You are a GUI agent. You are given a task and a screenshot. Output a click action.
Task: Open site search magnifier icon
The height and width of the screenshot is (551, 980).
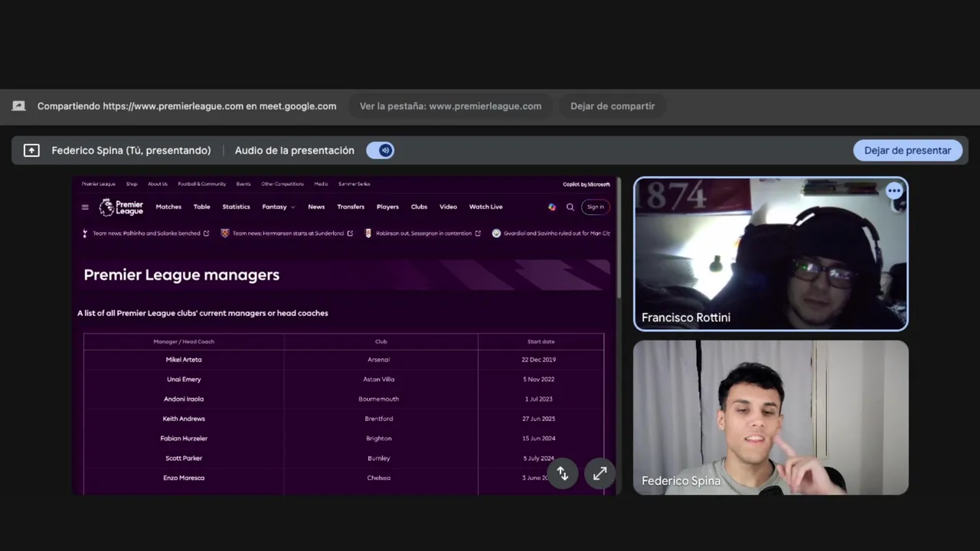570,207
